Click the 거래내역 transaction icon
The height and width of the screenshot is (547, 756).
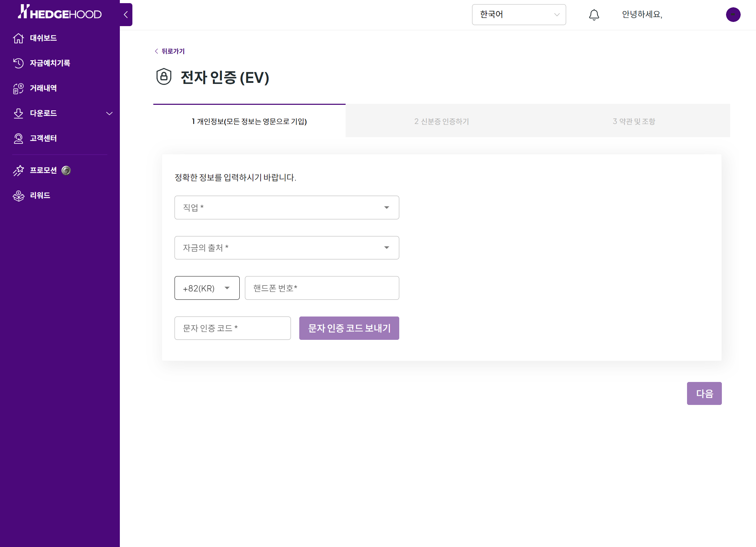pyautogui.click(x=18, y=88)
